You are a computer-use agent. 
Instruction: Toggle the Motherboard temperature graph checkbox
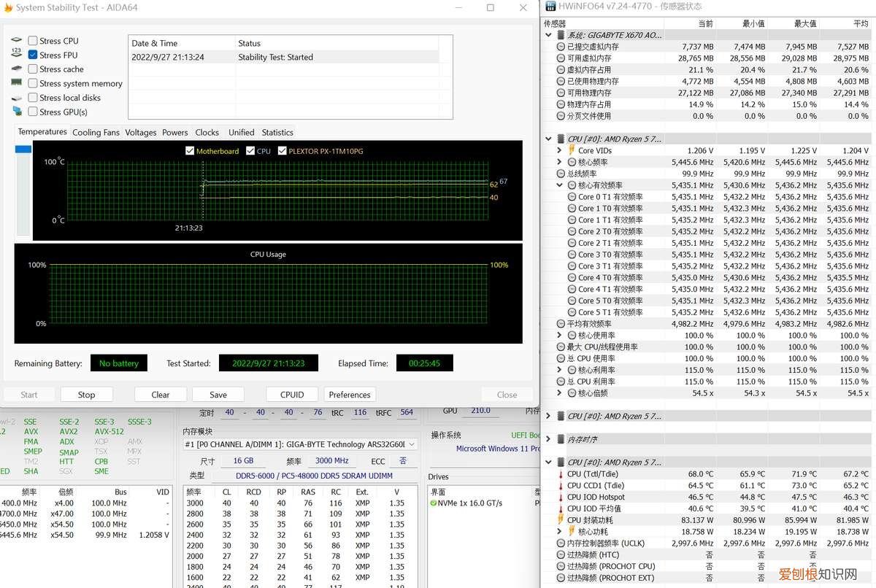(190, 151)
